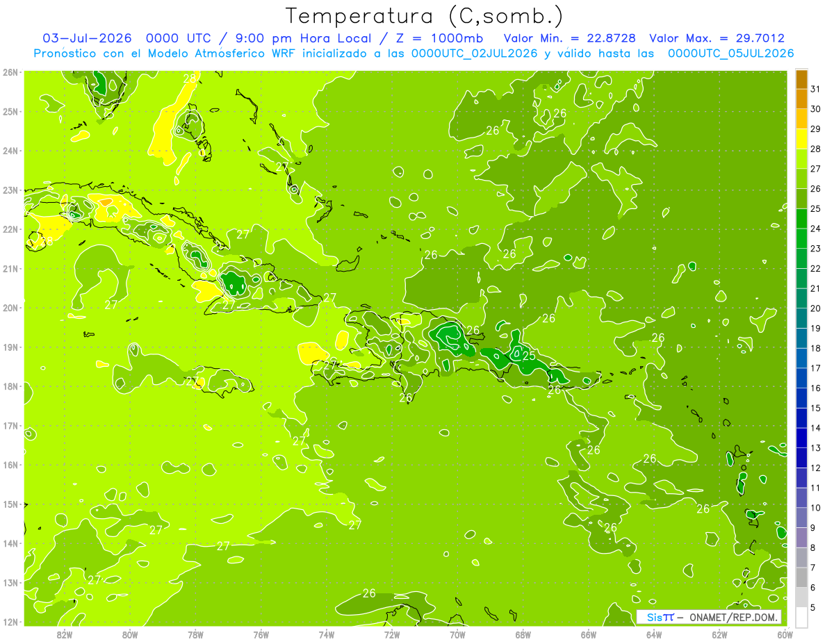Click the latitude axis label 20N
Viewport: 834px width, 644px height.
[x=10, y=308]
